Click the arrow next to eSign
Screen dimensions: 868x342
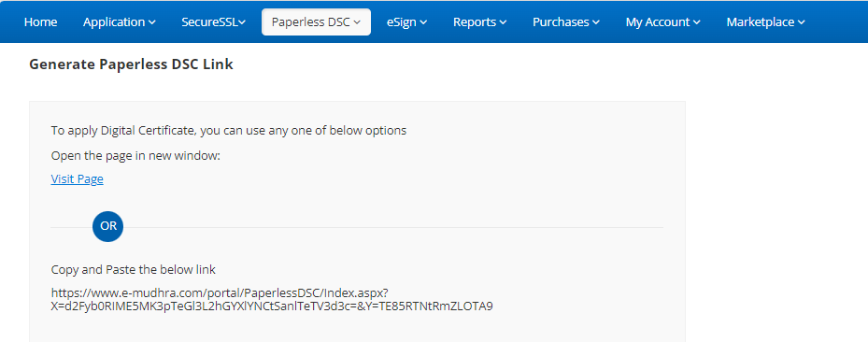423,22
